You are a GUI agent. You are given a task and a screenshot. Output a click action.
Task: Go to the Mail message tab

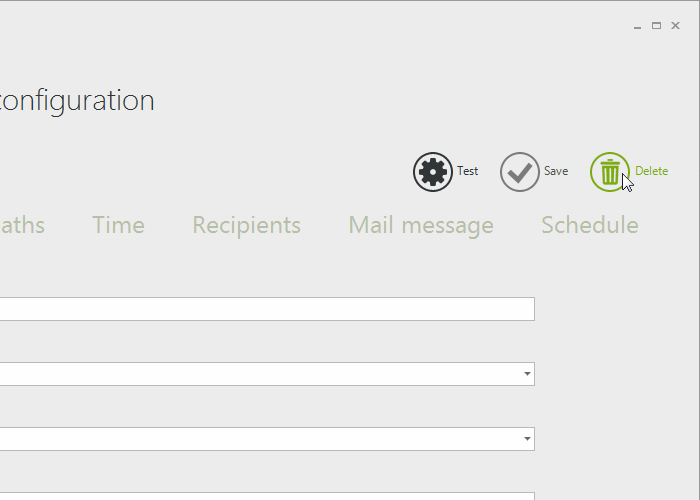(420, 225)
